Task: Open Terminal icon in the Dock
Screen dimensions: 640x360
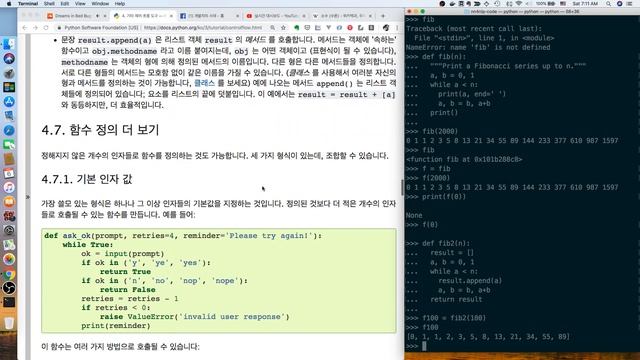Action: coord(9,302)
